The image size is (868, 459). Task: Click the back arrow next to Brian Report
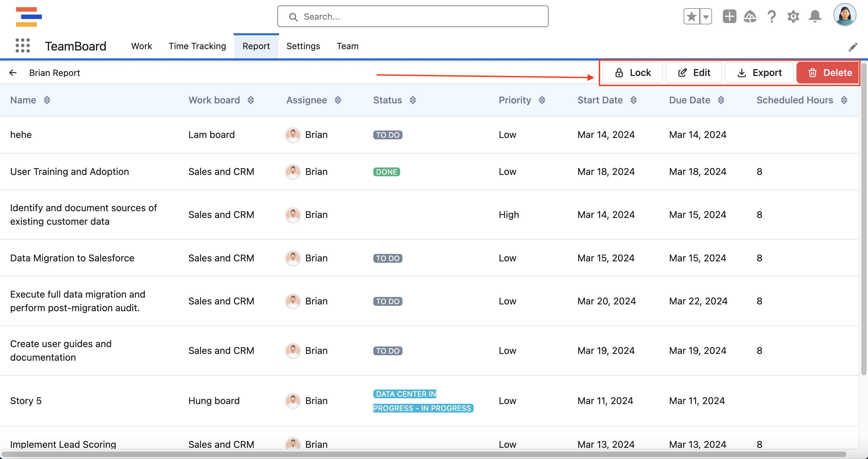tap(13, 73)
